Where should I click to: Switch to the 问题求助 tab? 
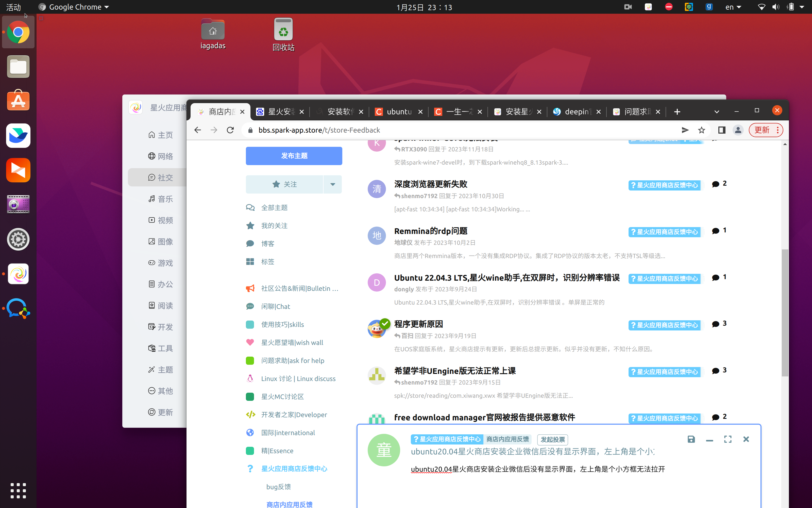[636, 112]
